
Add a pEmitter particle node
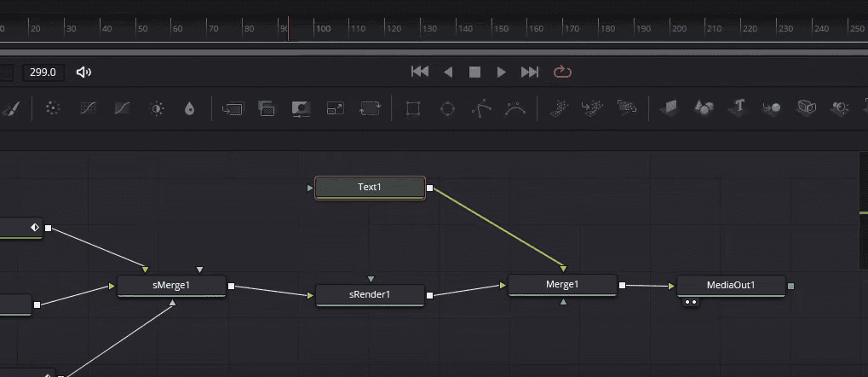[559, 108]
